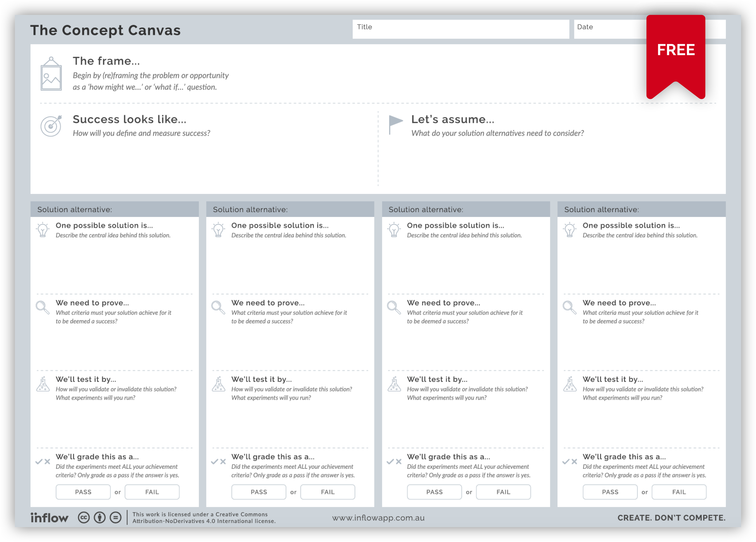Click the flask icon in the first solution column
Image resolution: width=756 pixels, height=542 pixels.
[x=43, y=384]
